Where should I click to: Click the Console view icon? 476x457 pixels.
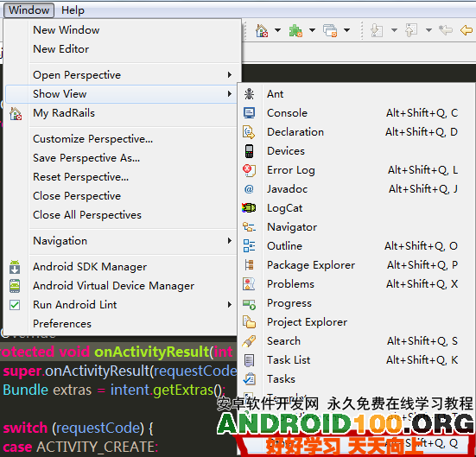tap(250, 113)
